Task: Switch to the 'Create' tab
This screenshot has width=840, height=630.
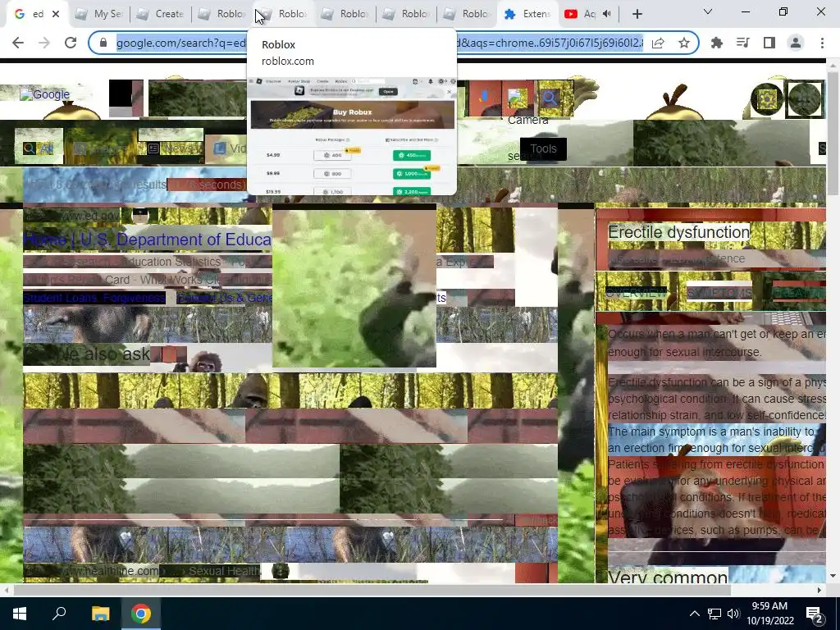Action: pos(161,14)
